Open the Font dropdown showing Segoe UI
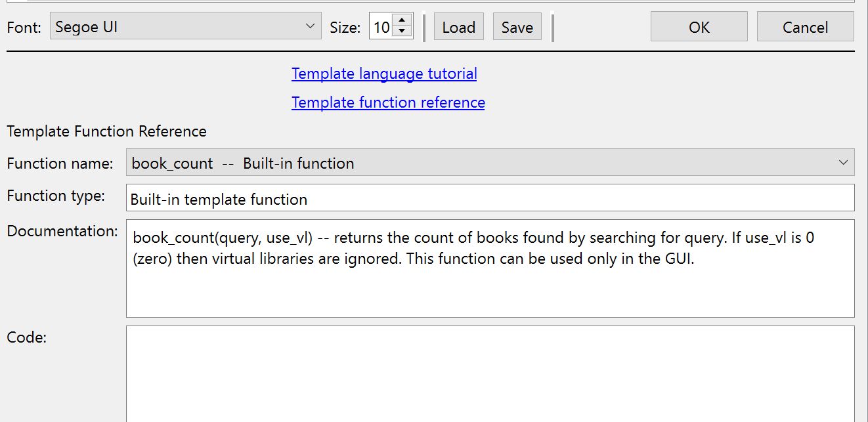 (185, 27)
